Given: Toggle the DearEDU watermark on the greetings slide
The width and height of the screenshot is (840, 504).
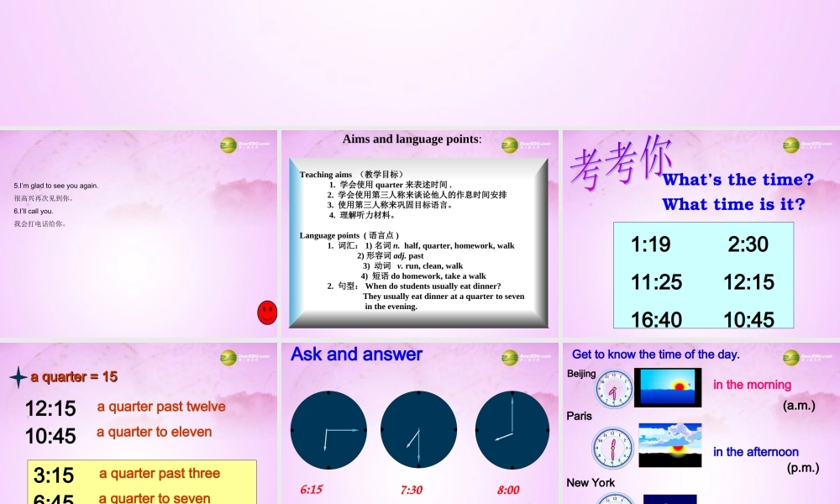Looking at the screenshot, I should pos(229,144).
